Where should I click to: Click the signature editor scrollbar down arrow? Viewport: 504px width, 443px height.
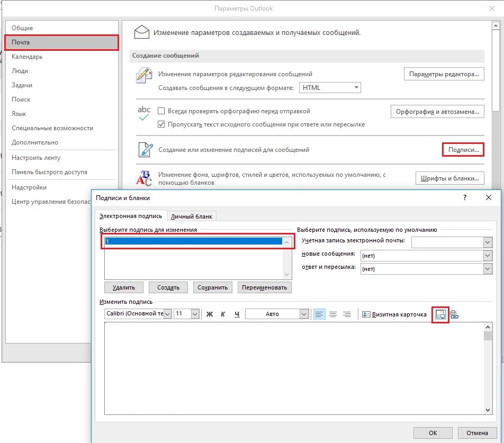(488, 410)
